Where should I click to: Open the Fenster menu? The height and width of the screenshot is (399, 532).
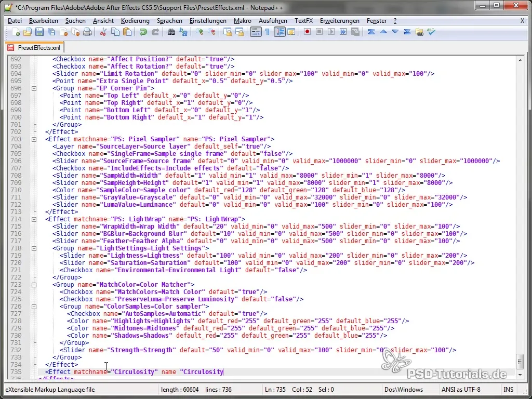click(x=377, y=21)
